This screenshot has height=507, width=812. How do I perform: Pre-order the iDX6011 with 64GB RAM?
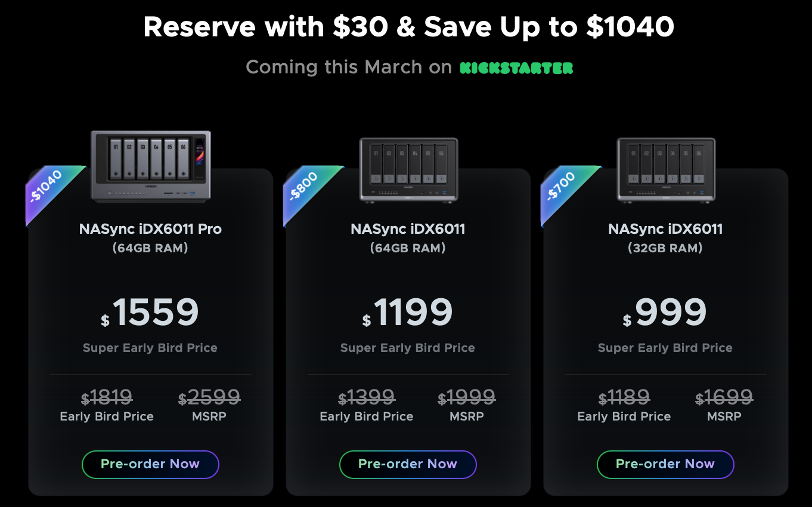click(x=408, y=464)
